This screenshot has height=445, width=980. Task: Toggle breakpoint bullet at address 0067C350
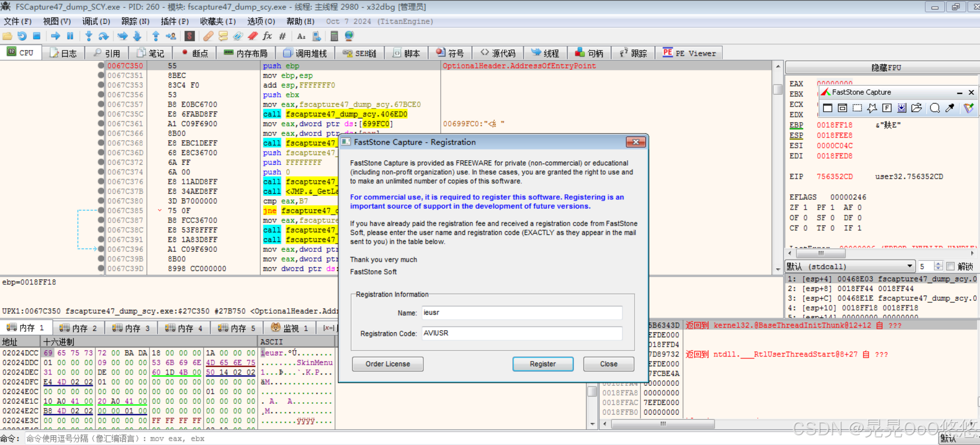(101, 66)
